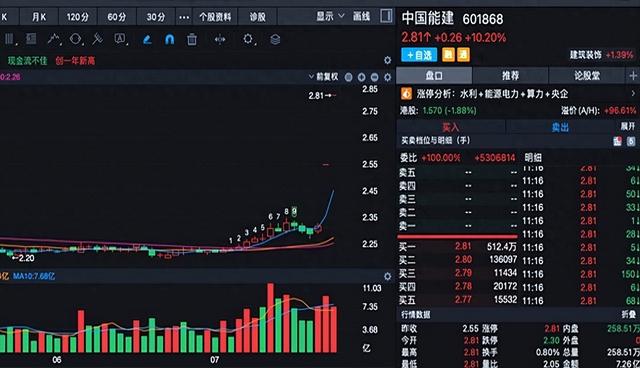Viewport: 640px width, 368px height.
Task: Click the MA10:7.68亿 volume indicator label
Action: tap(34, 276)
